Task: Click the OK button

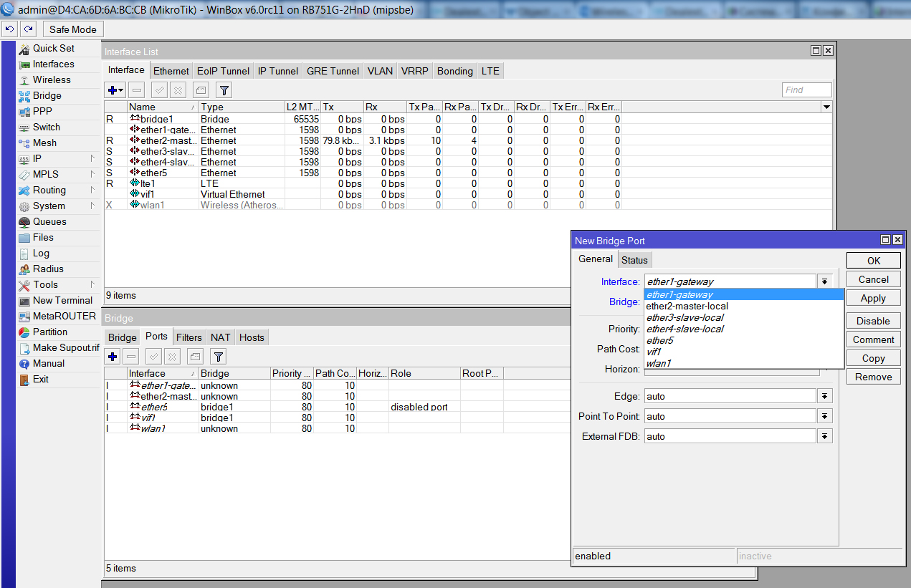Action: click(873, 261)
